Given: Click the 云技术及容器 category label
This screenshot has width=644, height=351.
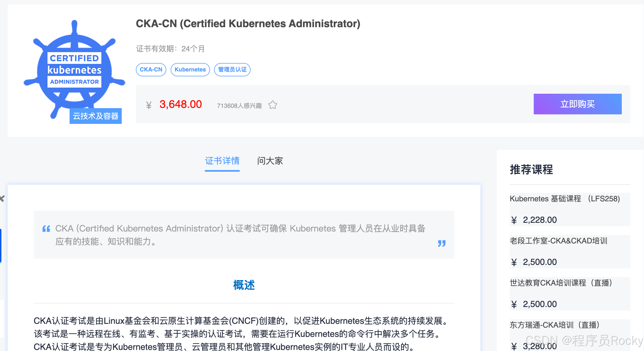Looking at the screenshot, I should (95, 116).
